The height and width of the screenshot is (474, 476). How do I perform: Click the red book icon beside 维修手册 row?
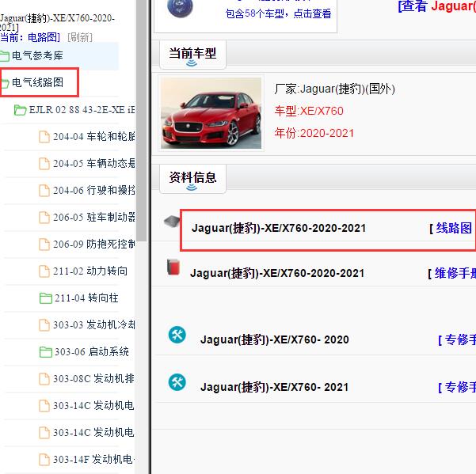pos(173,267)
